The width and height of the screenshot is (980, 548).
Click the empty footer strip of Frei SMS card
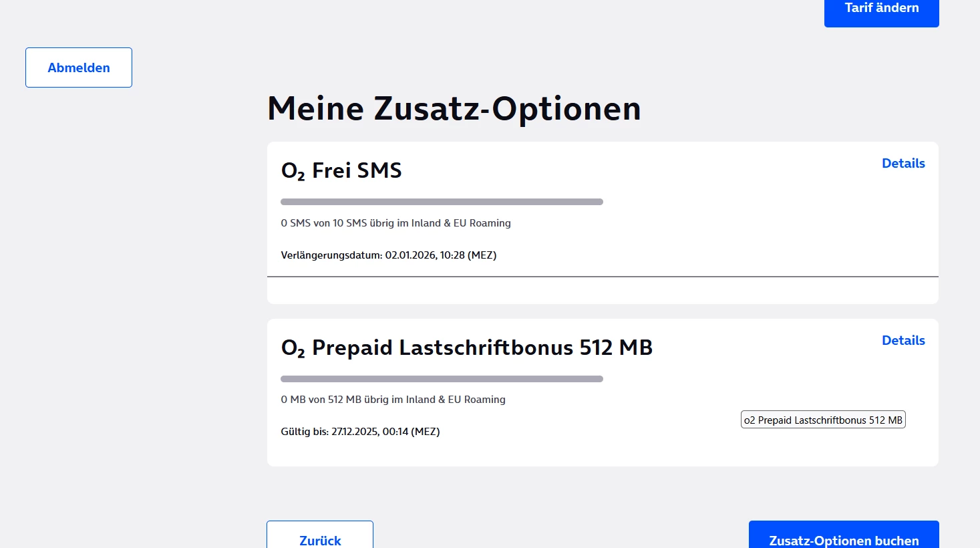[603, 291]
